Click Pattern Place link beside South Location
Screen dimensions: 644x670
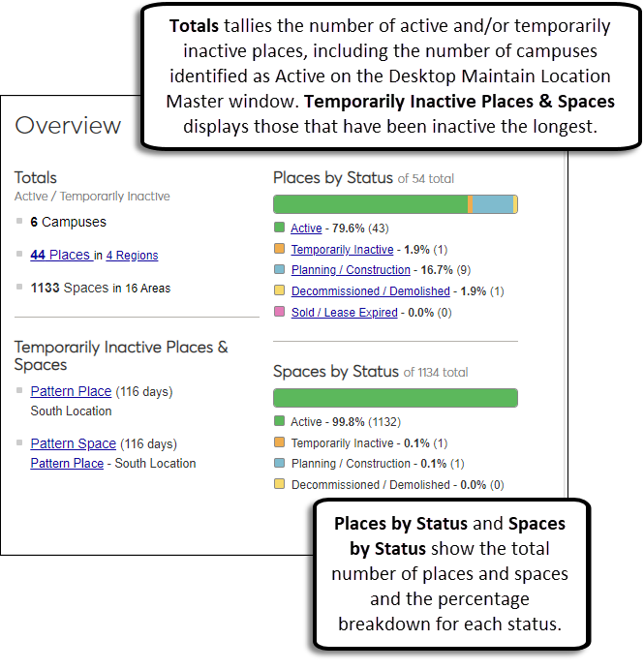(67, 464)
